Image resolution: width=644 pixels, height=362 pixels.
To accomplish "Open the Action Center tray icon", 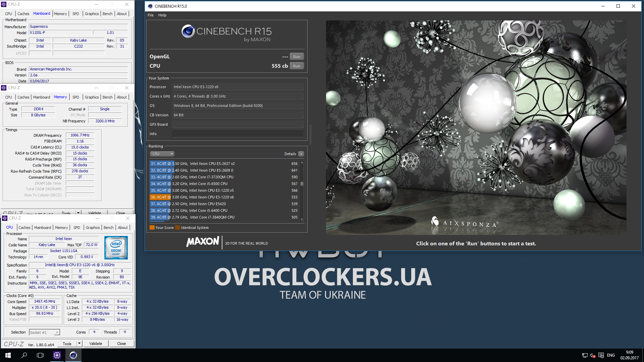I will pos(601,355).
